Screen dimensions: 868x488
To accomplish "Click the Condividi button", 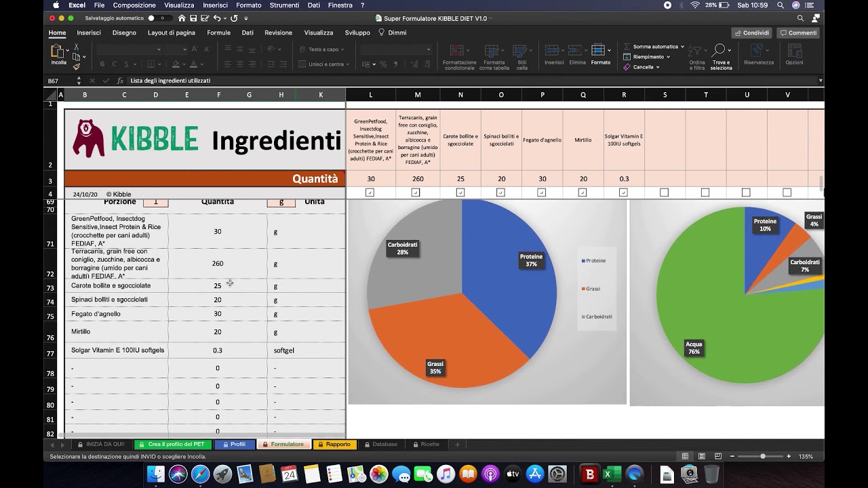I will coord(752,33).
